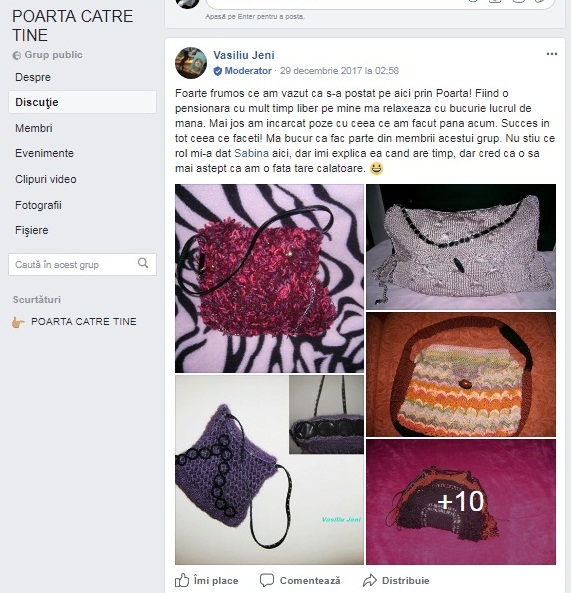Click the pointing hand shortcut icon
Image resolution: width=571 pixels, height=593 pixels.
pos(18,322)
